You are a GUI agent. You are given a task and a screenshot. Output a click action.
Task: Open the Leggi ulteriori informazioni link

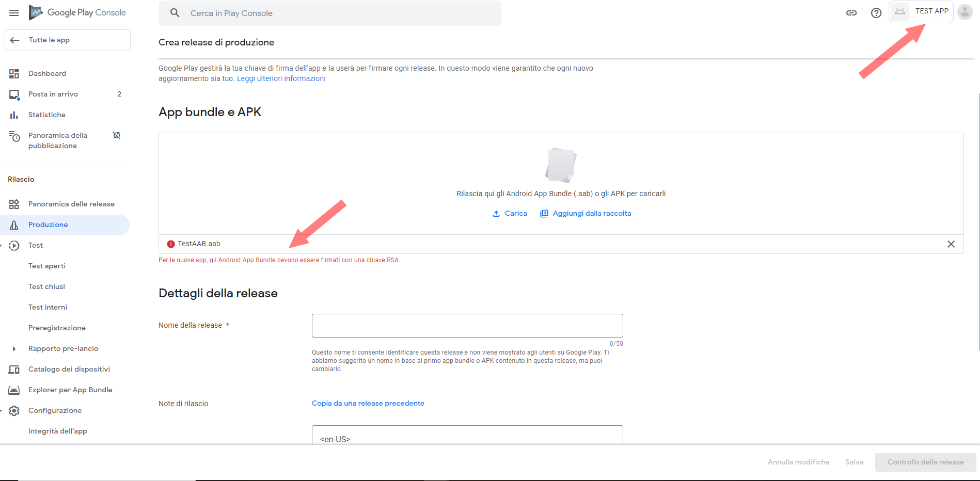281,78
